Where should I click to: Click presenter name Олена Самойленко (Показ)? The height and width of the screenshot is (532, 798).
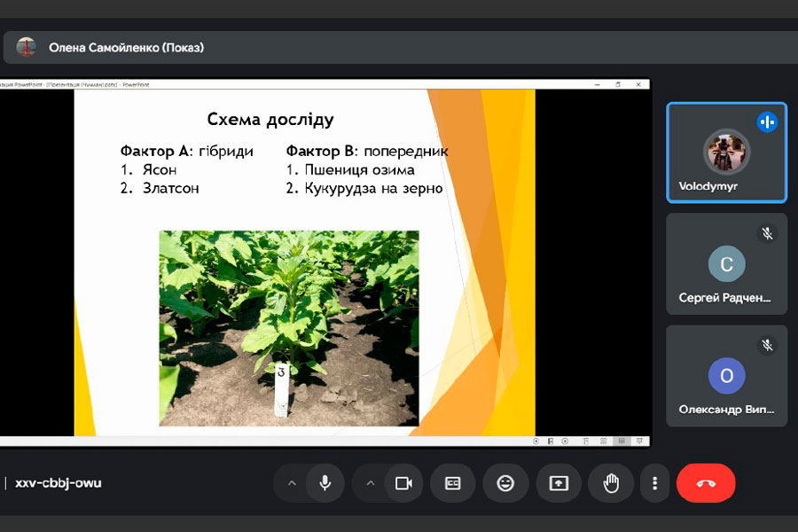coord(126,48)
